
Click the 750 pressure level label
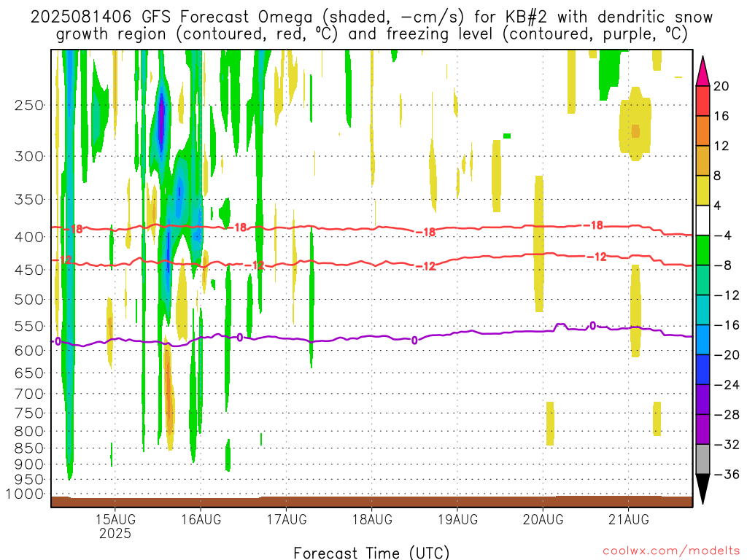coord(29,413)
